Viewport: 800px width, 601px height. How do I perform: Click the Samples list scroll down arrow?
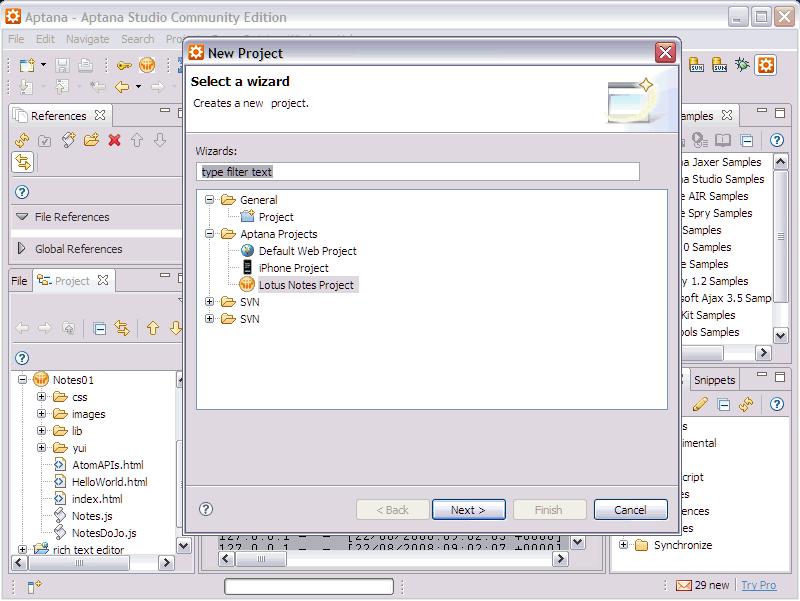point(780,335)
